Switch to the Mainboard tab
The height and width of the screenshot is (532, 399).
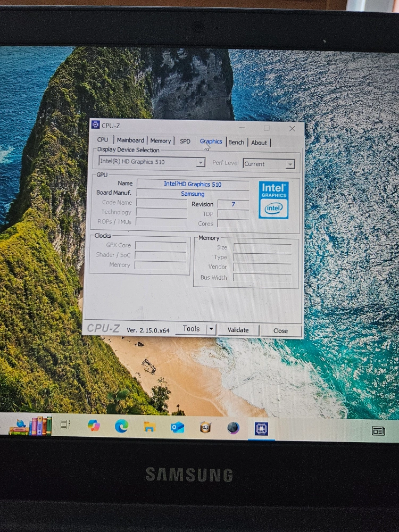tap(130, 140)
